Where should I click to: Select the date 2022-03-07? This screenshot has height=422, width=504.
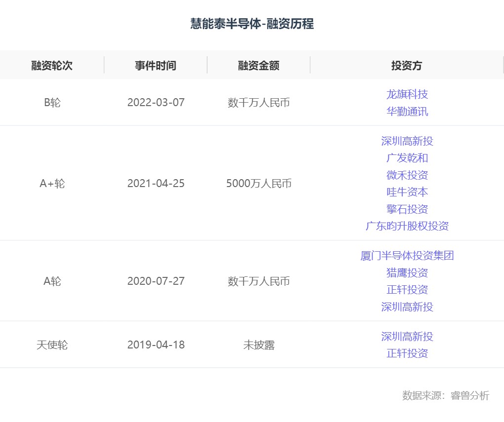click(x=156, y=103)
